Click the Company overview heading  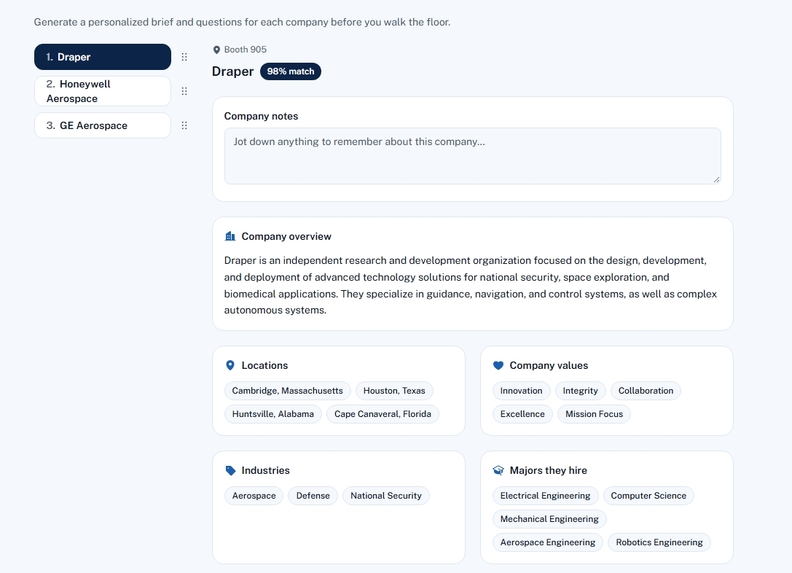coord(286,236)
